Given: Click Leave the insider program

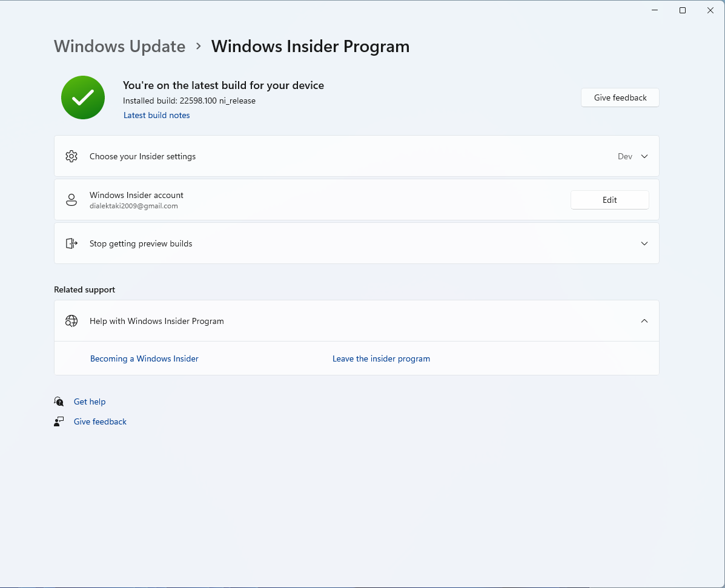Looking at the screenshot, I should coord(381,358).
